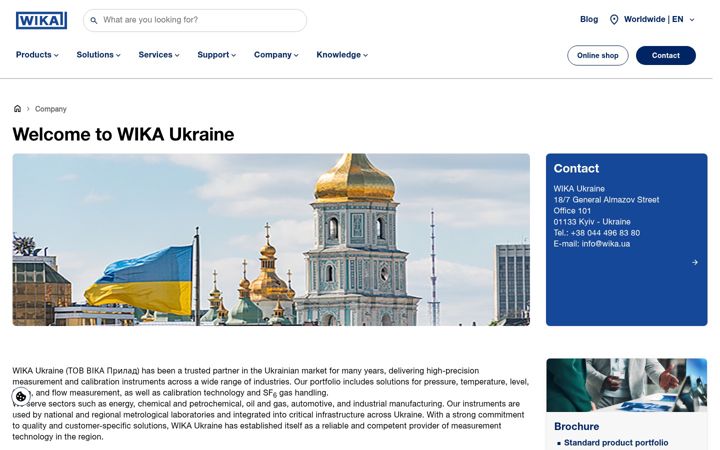Click the search magnifier icon
Viewport: 720px width, 450px height.
click(x=94, y=20)
